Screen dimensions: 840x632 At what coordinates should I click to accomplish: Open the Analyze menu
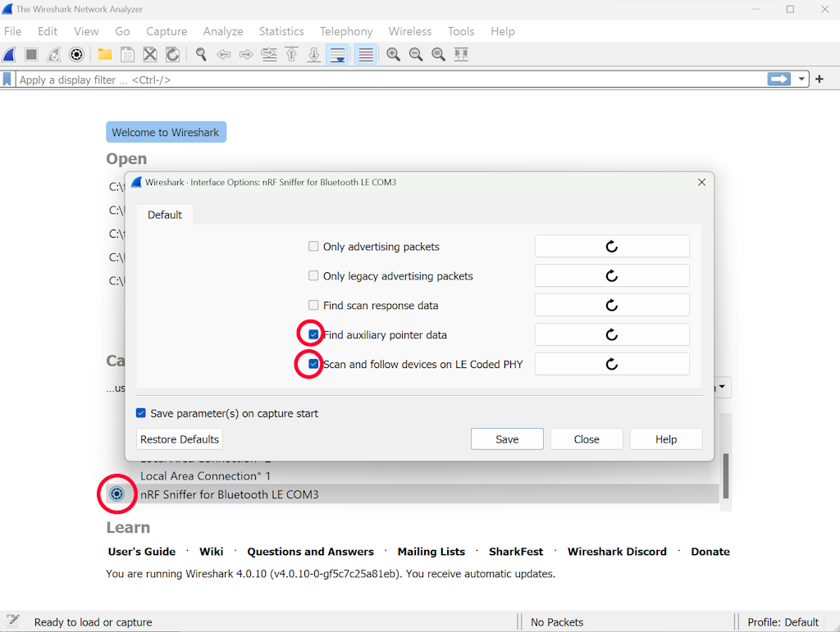[223, 32]
